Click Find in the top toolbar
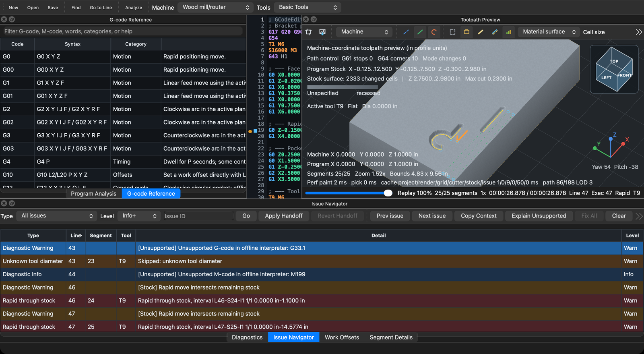This screenshot has width=644, height=354. (76, 8)
